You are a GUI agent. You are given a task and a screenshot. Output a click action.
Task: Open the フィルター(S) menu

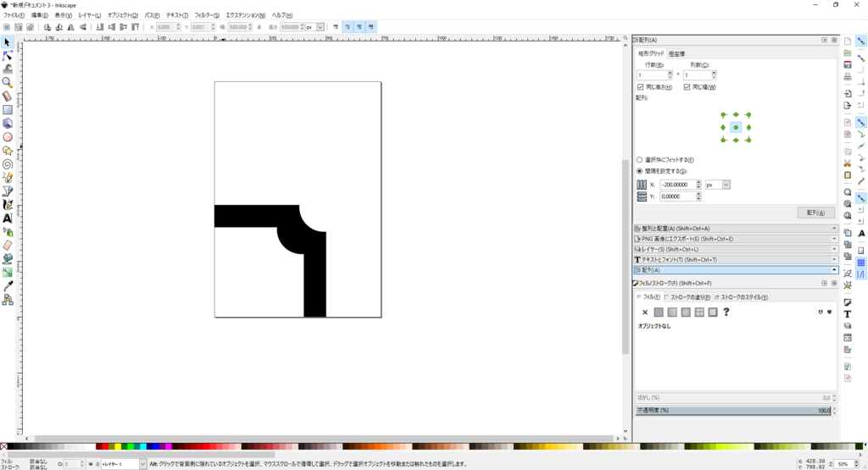(x=207, y=15)
